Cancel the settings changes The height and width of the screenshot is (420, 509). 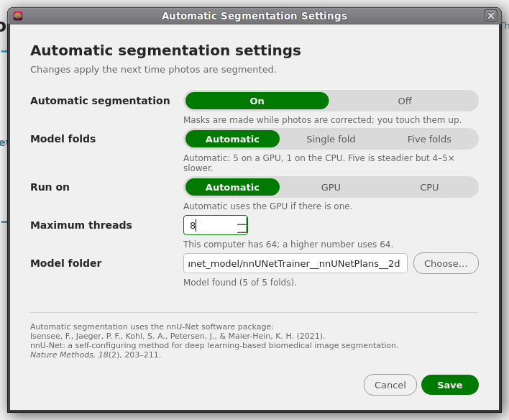[390, 385]
